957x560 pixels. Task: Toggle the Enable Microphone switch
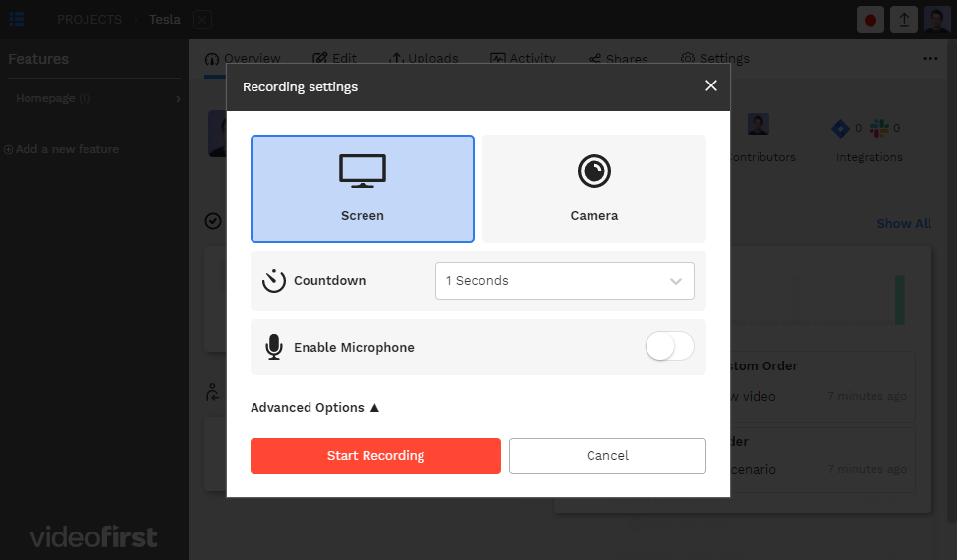point(669,347)
